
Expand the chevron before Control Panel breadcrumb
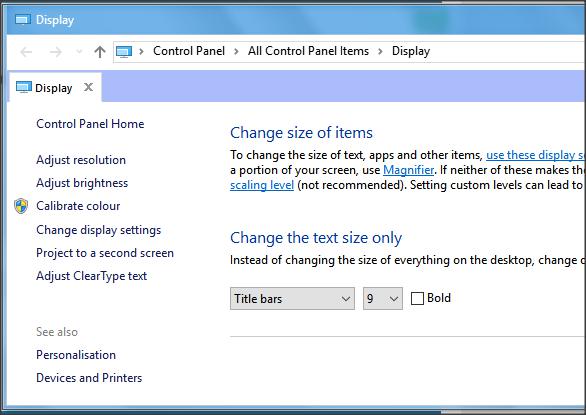(x=141, y=51)
